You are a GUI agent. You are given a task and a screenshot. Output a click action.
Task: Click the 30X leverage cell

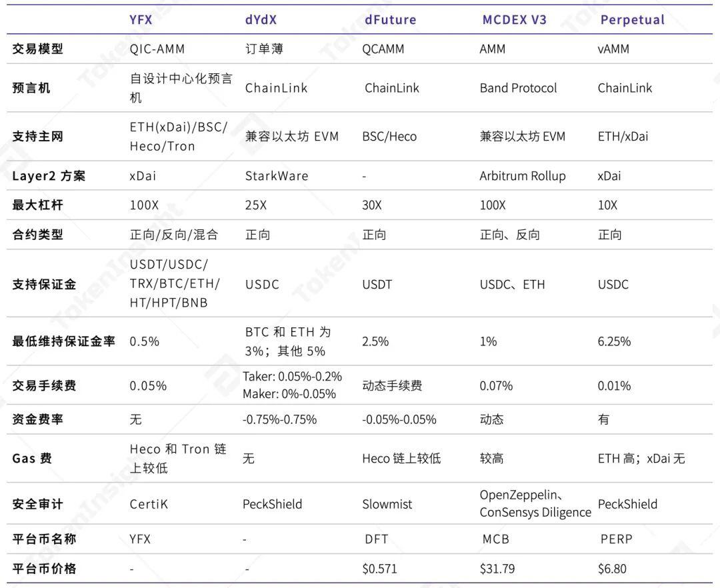click(x=372, y=205)
